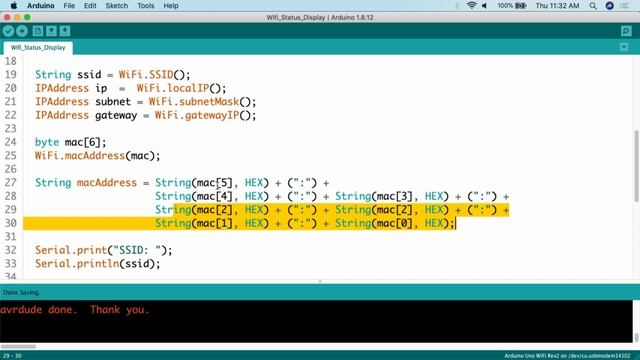Open the Arduino application menu
640x360 pixels.
41,6
